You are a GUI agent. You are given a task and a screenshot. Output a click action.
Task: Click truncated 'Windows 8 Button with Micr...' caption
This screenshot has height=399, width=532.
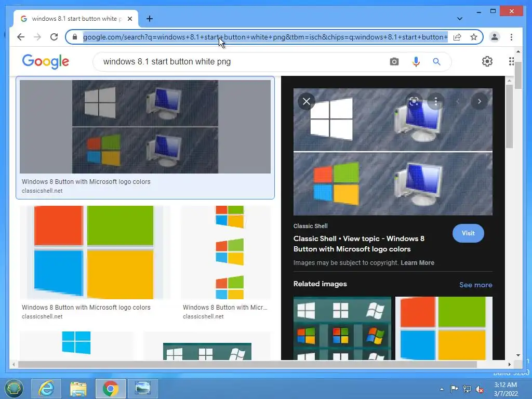pos(225,308)
